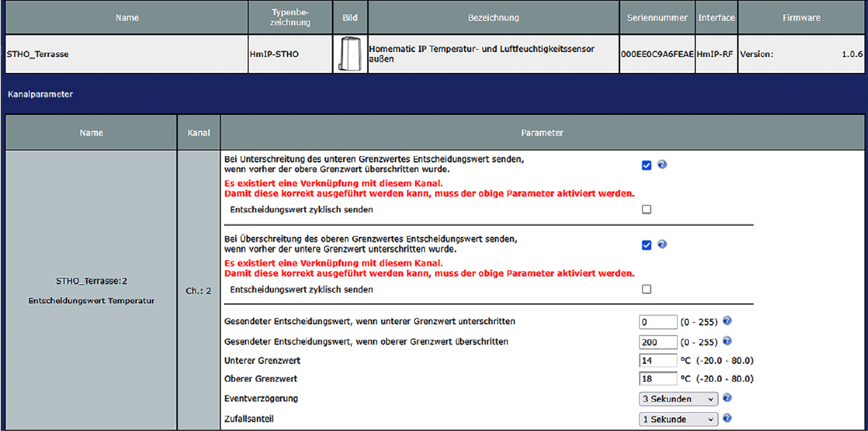Open the Eventverzögerung 3 Sekunden dropdown
Screen dimensions: 868x431
click(679, 399)
